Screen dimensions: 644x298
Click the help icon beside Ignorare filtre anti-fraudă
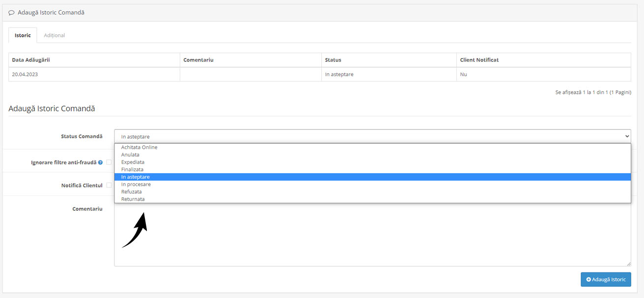tap(100, 162)
